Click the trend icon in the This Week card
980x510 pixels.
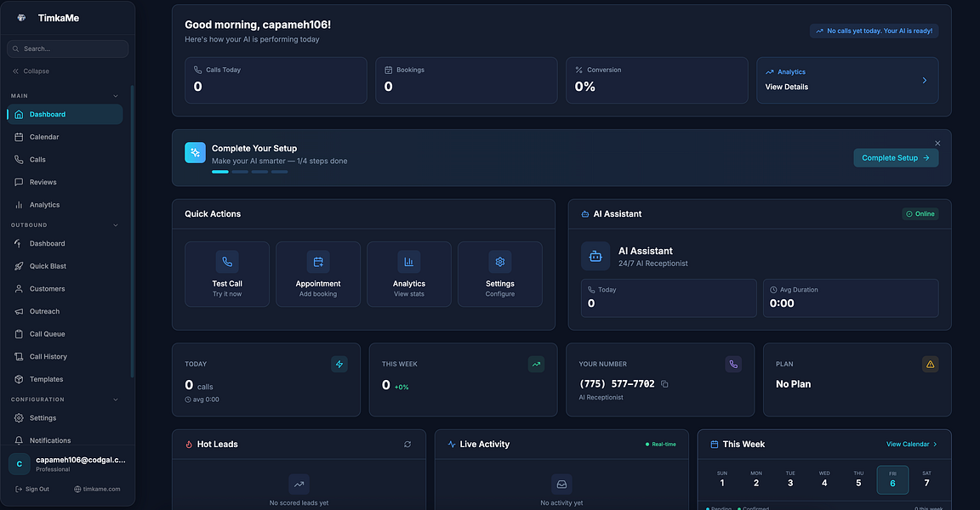click(x=536, y=364)
